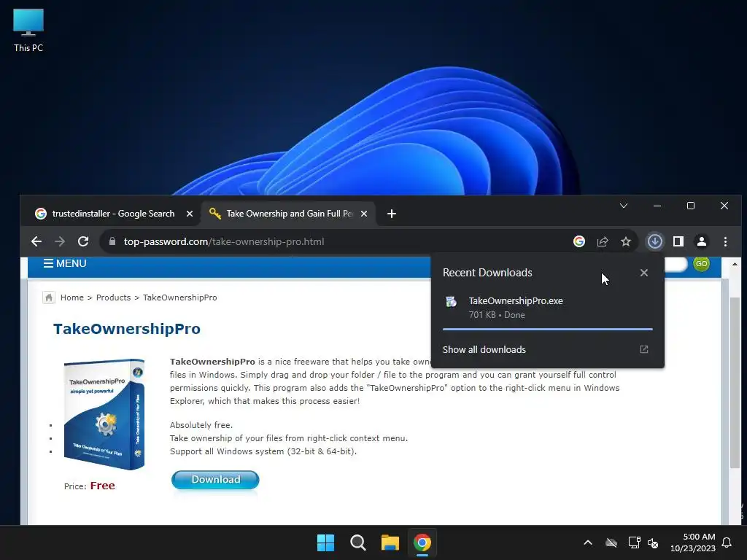
Task: Click the OneDrive cloud tray icon
Action: (611, 542)
